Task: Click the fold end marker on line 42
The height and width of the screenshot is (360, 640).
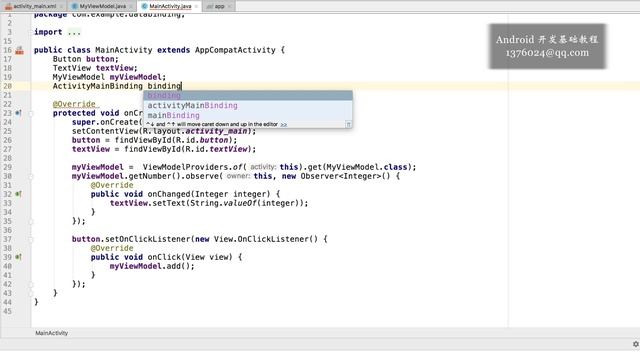Action: 31,284
